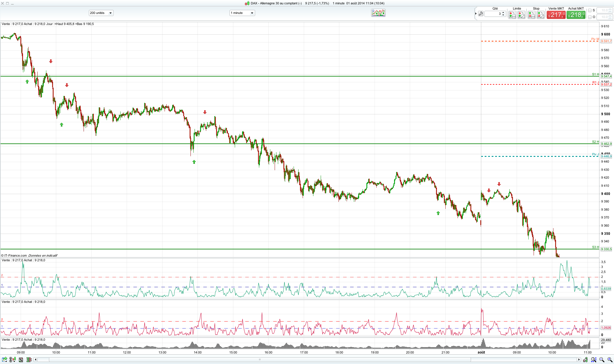This screenshot has width=614, height=364.
Task: Click the zoom out magnifier icon
Action: [602, 360]
